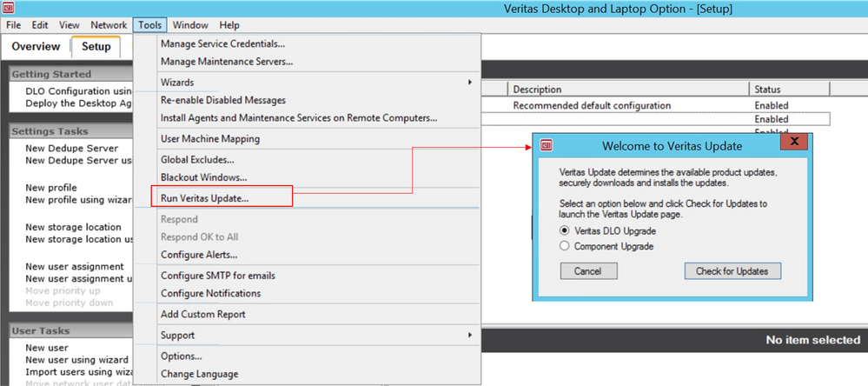The width and height of the screenshot is (868, 386).
Task: Choose Configure SMTP for emails
Action: (x=217, y=276)
